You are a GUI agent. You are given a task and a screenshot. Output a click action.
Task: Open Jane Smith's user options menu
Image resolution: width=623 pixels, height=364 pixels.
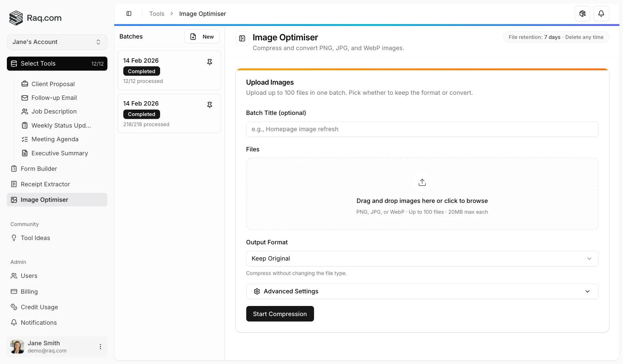click(x=100, y=347)
